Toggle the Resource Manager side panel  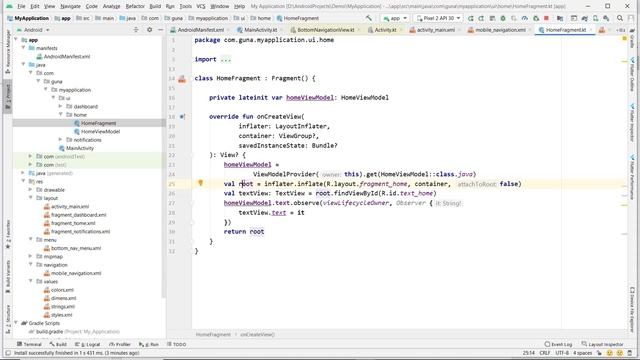coord(8,52)
